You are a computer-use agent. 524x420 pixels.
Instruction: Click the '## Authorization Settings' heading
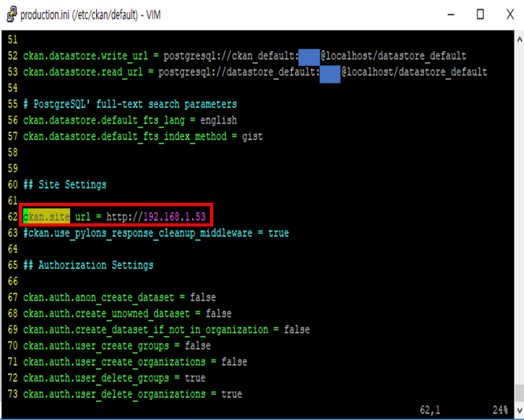click(88, 265)
